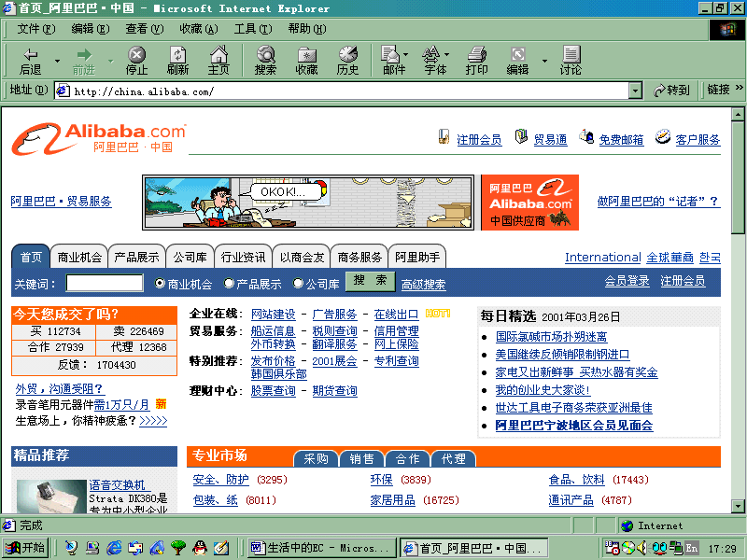Viewport: 747px width, 560px height.
Task: Switch to the 商业机会 site tab
Action: (79, 258)
